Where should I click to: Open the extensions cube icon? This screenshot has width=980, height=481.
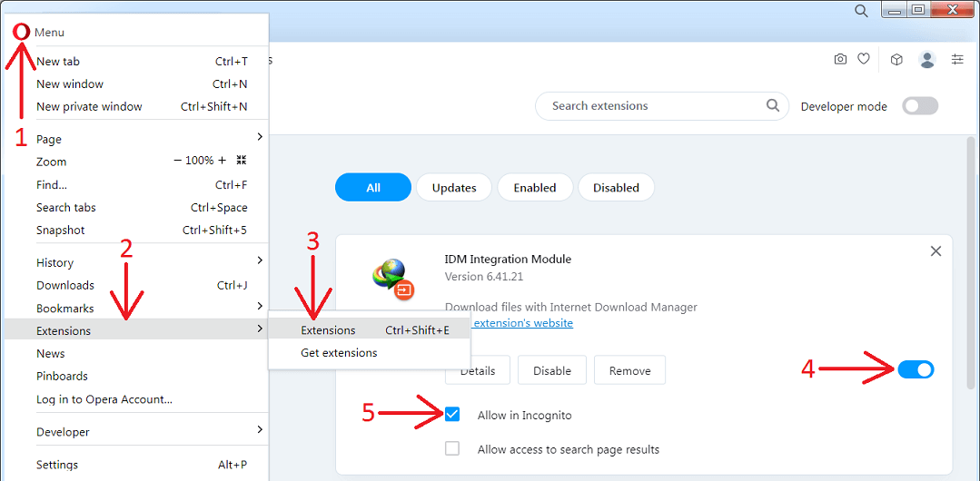[x=896, y=59]
